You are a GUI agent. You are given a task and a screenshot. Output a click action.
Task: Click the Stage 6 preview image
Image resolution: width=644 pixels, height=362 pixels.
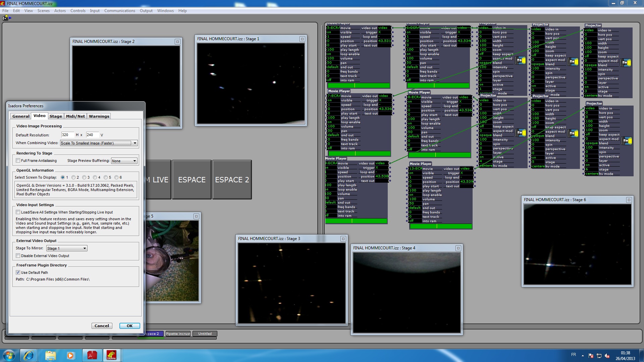click(577, 244)
